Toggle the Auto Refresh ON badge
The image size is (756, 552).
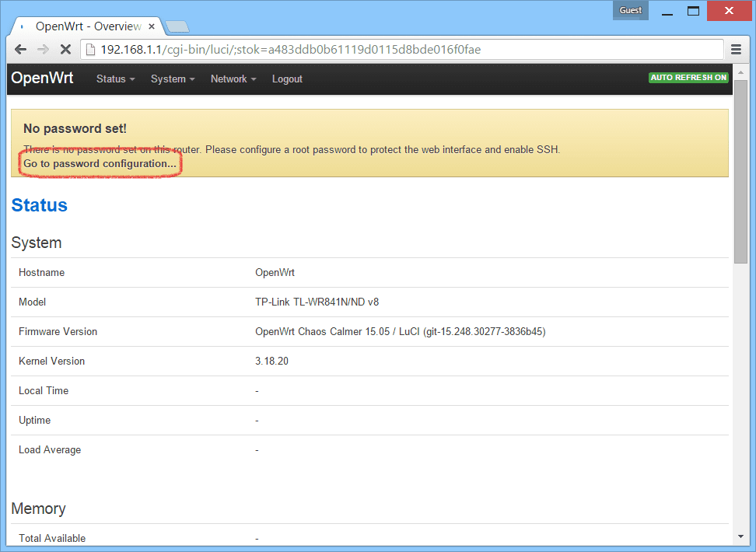pyautogui.click(x=689, y=78)
